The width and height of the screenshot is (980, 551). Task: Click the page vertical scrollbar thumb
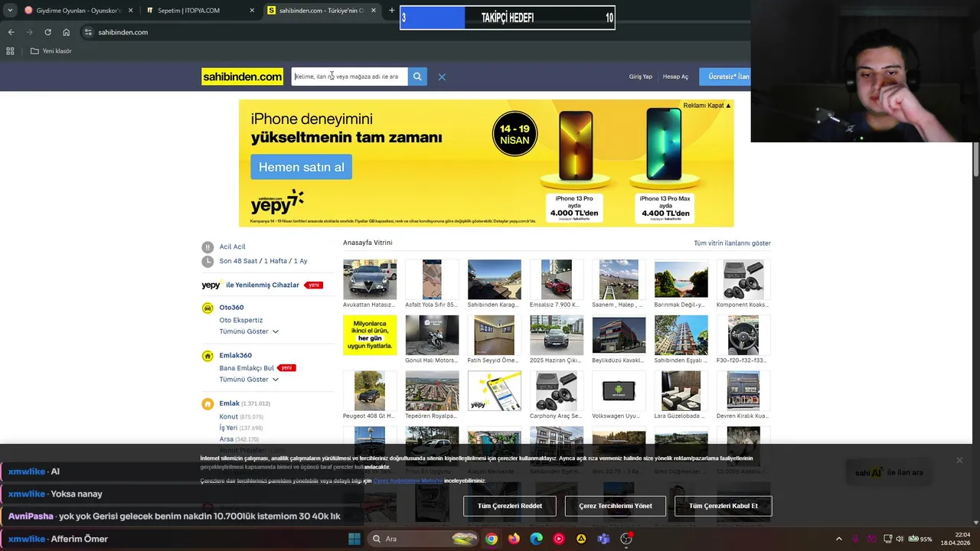pyautogui.click(x=976, y=161)
